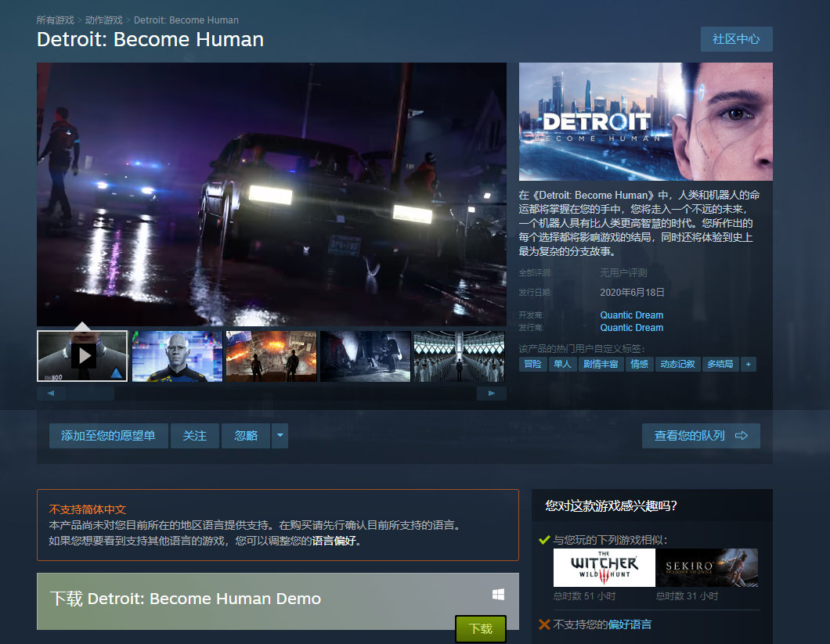
Task: Click the thumbnail strip scrollbar handle
Action: [91, 393]
